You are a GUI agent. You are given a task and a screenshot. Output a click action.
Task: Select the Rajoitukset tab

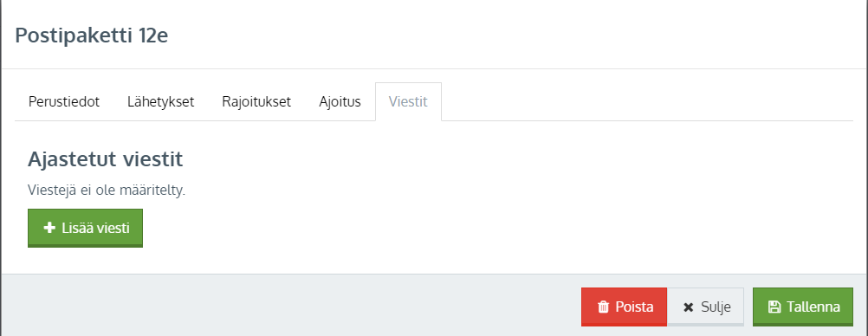tap(256, 102)
